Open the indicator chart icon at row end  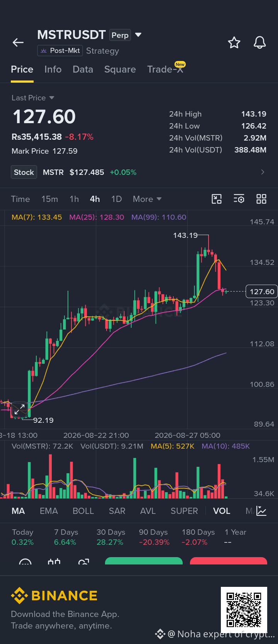click(x=261, y=511)
